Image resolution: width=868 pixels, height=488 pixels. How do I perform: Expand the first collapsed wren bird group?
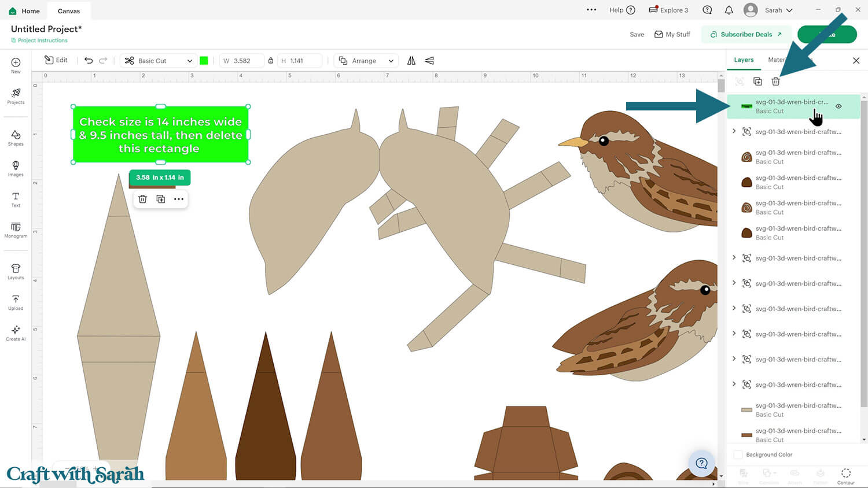click(734, 131)
